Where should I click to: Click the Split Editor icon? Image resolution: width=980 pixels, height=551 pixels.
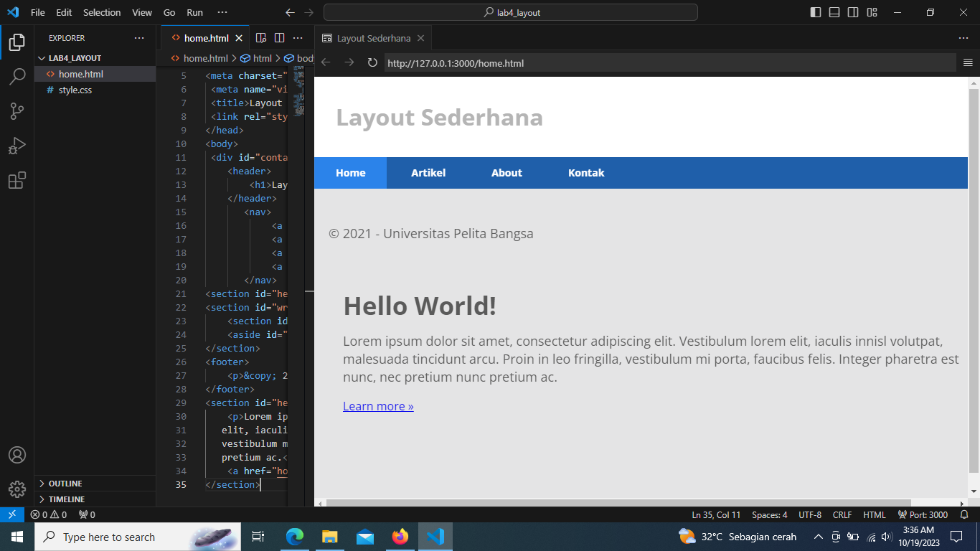[279, 37]
